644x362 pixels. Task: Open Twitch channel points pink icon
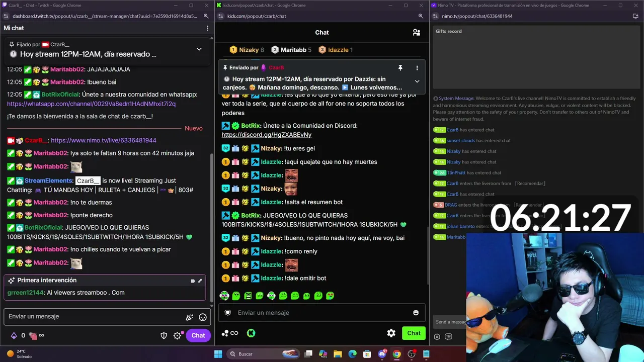tap(33, 335)
